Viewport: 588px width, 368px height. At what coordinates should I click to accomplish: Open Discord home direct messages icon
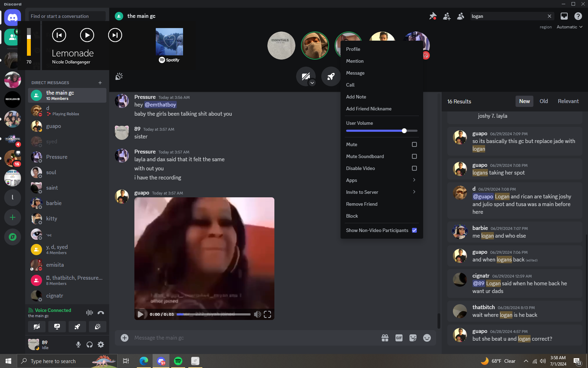coord(13,18)
